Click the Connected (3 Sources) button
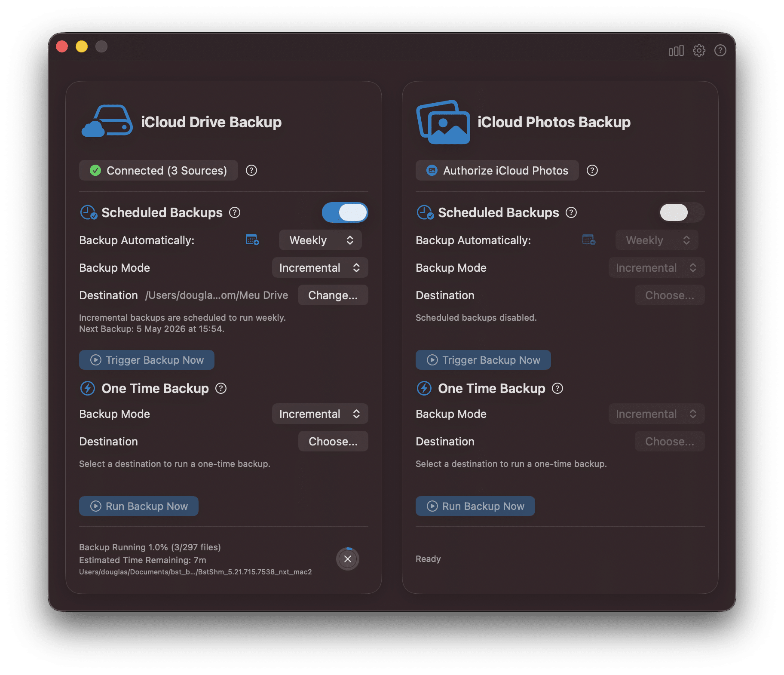Viewport: 784px width, 675px height. pyautogui.click(x=158, y=171)
